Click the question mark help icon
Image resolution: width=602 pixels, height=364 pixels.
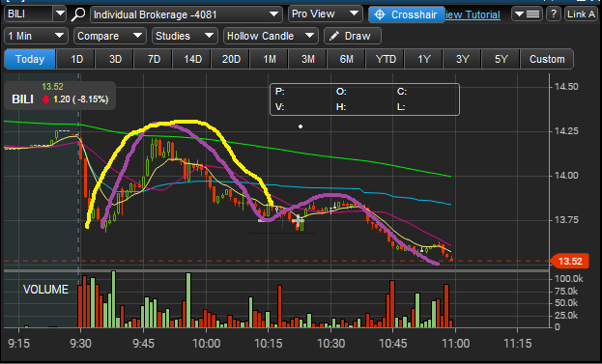pyautogui.click(x=554, y=14)
